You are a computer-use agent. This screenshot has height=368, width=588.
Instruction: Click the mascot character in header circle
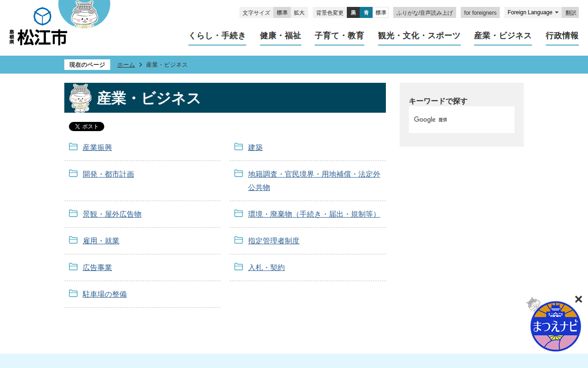click(x=84, y=14)
